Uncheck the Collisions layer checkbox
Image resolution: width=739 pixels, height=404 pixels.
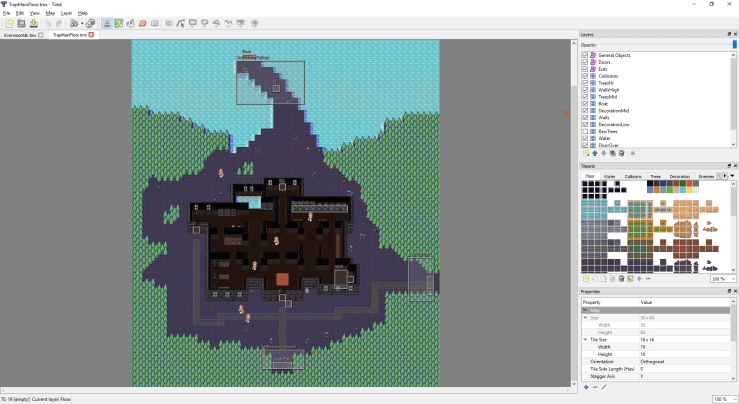click(585, 75)
